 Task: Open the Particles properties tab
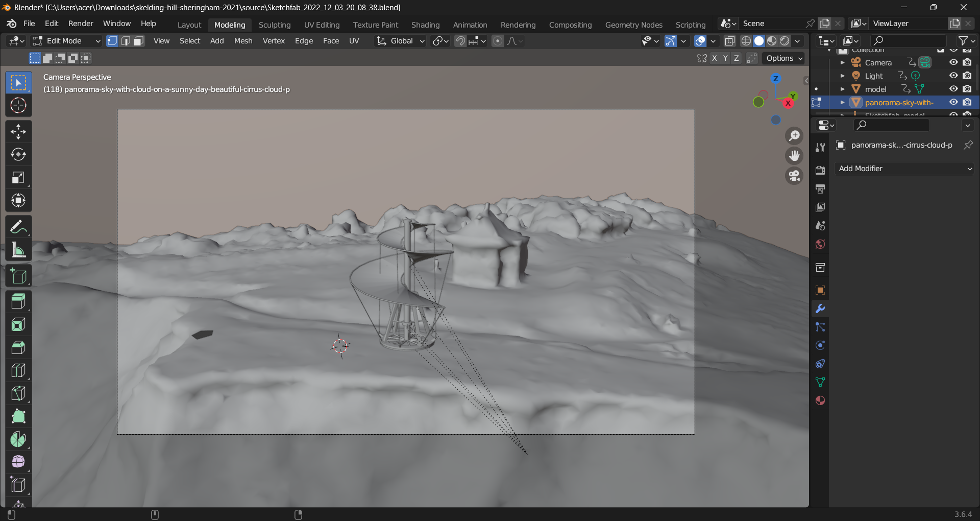pos(820,327)
